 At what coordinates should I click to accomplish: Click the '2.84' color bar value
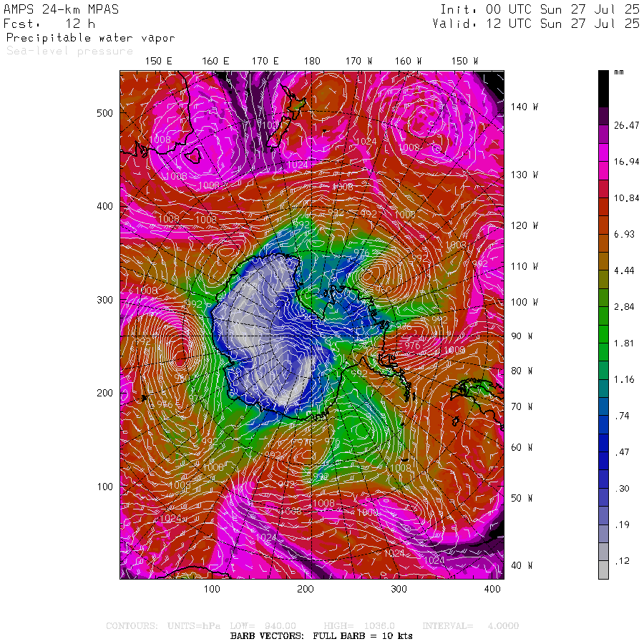click(x=624, y=307)
